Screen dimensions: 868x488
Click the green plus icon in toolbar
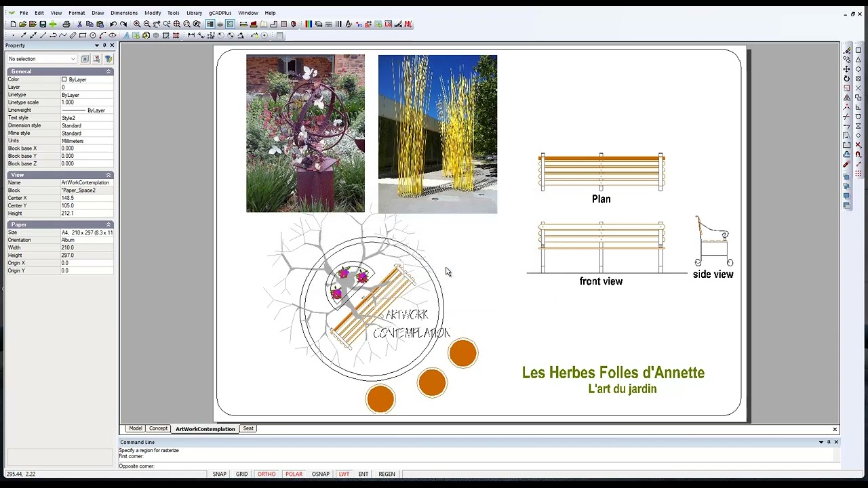click(x=52, y=24)
